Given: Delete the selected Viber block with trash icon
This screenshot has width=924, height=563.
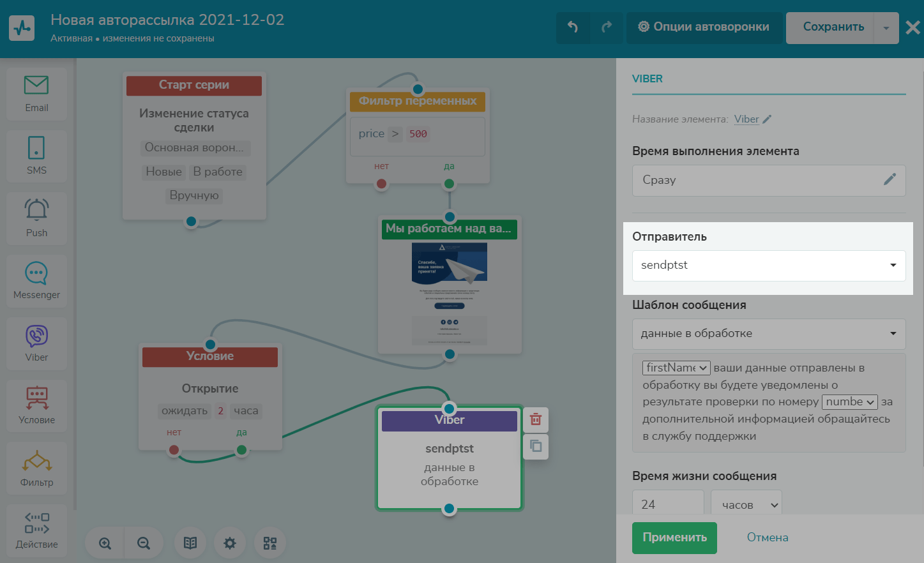Looking at the screenshot, I should click(x=536, y=419).
